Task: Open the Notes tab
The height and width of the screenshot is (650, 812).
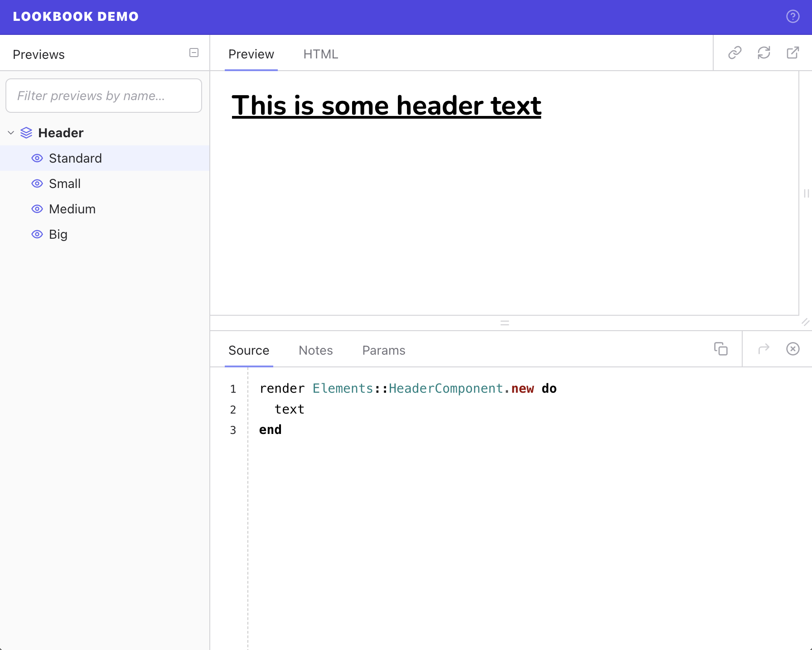Action: coord(316,351)
